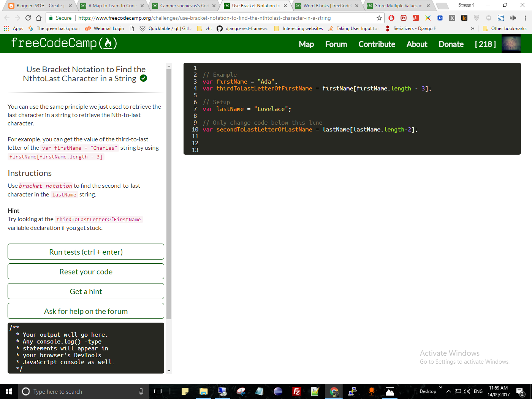Click the instructions panel scrollbar up arrow
Image resolution: width=532 pixels, height=399 pixels.
[x=169, y=66]
